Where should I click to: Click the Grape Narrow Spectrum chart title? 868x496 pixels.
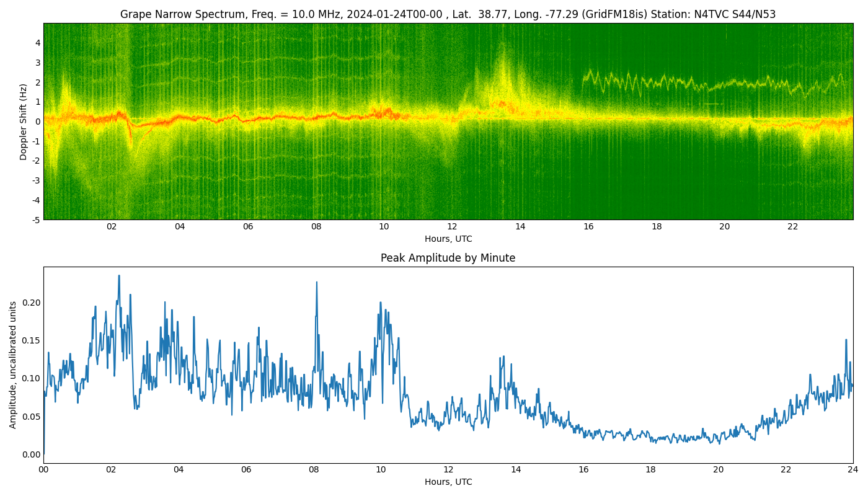pyautogui.click(x=448, y=14)
